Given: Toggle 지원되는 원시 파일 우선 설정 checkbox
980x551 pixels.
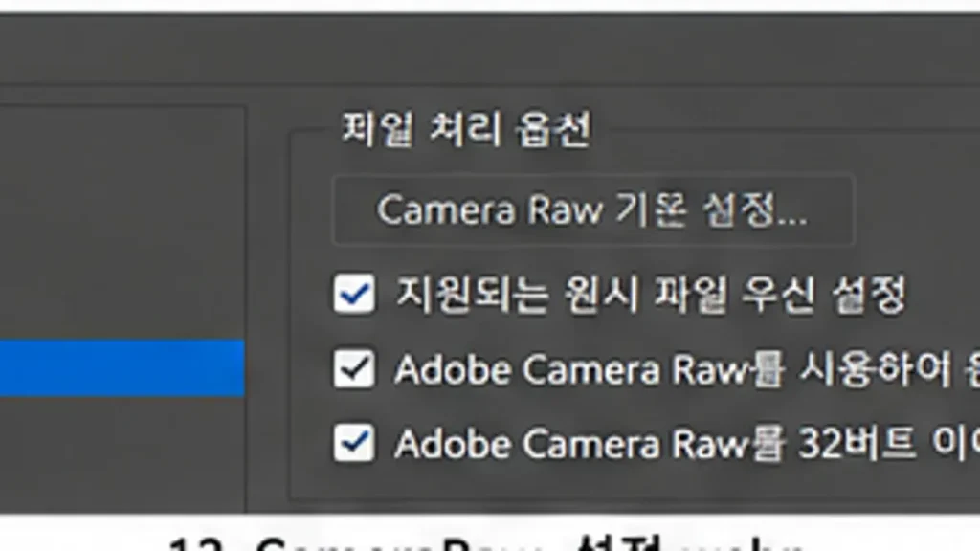Looking at the screenshot, I should (354, 293).
